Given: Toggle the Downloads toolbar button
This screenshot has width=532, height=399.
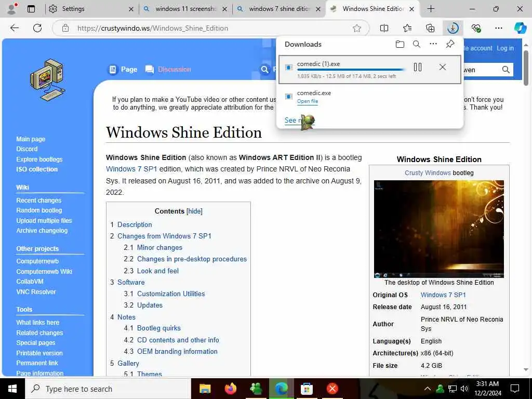Looking at the screenshot, I should click(453, 28).
